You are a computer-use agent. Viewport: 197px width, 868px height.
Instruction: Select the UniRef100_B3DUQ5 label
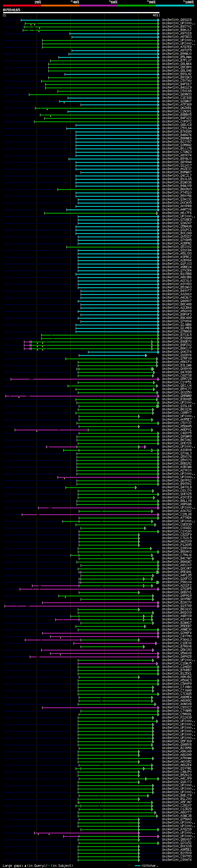tap(177, 399)
